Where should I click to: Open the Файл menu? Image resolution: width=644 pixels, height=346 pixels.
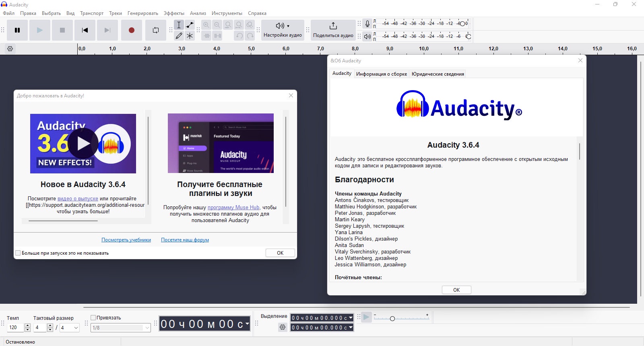point(9,13)
